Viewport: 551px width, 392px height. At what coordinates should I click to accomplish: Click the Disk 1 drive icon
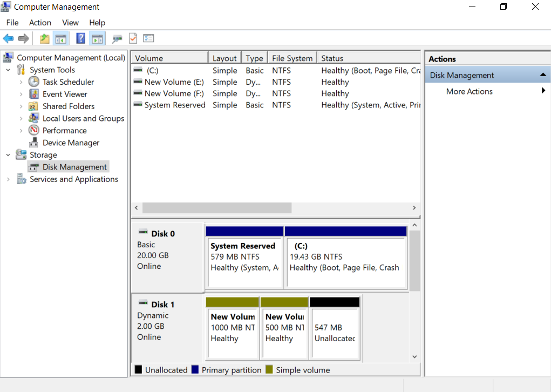[143, 302]
